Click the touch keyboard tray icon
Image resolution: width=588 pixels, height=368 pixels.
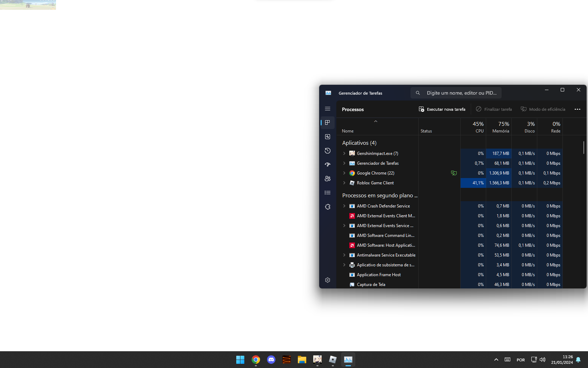(507, 360)
